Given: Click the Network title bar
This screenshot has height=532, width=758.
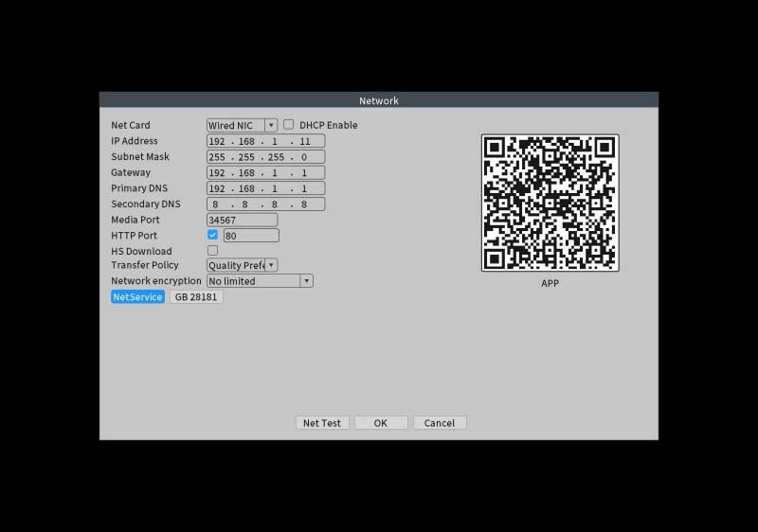Looking at the screenshot, I should tap(379, 100).
